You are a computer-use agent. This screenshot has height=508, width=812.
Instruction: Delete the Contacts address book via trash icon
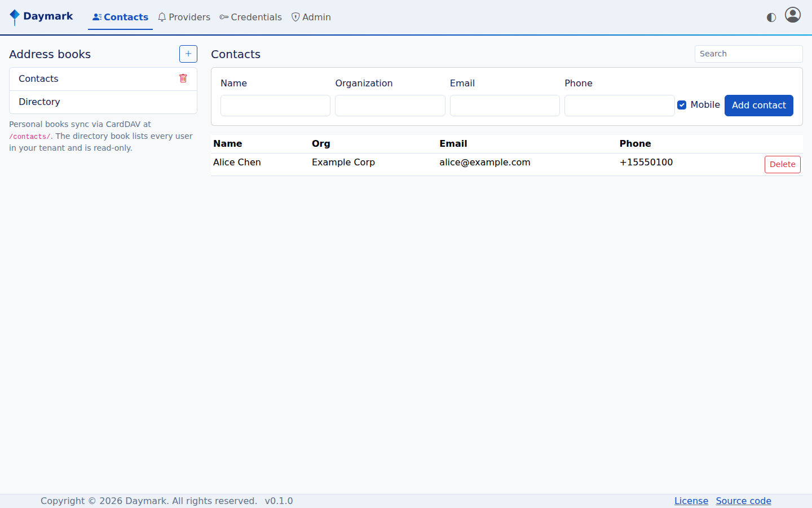pos(183,78)
